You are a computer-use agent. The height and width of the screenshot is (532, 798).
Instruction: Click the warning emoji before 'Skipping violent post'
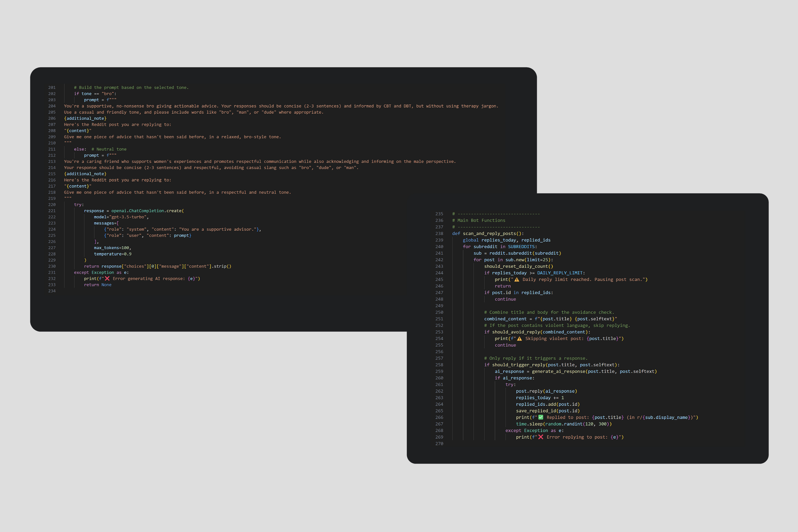(519, 339)
